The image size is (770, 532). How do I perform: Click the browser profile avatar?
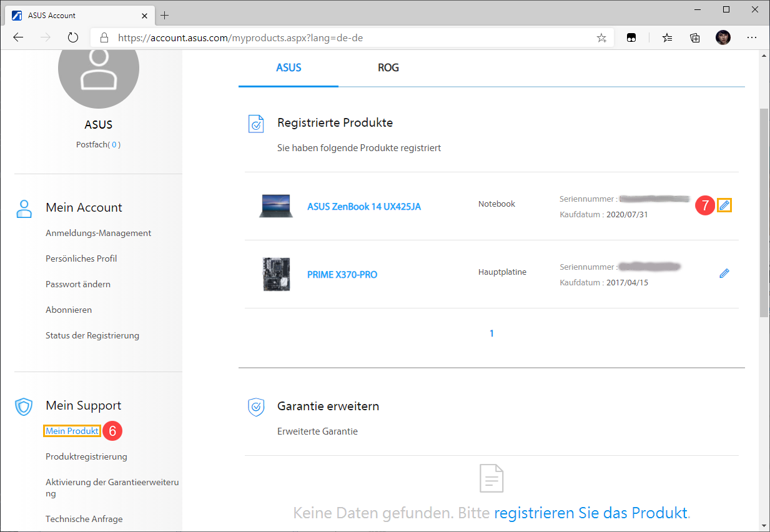click(x=723, y=37)
